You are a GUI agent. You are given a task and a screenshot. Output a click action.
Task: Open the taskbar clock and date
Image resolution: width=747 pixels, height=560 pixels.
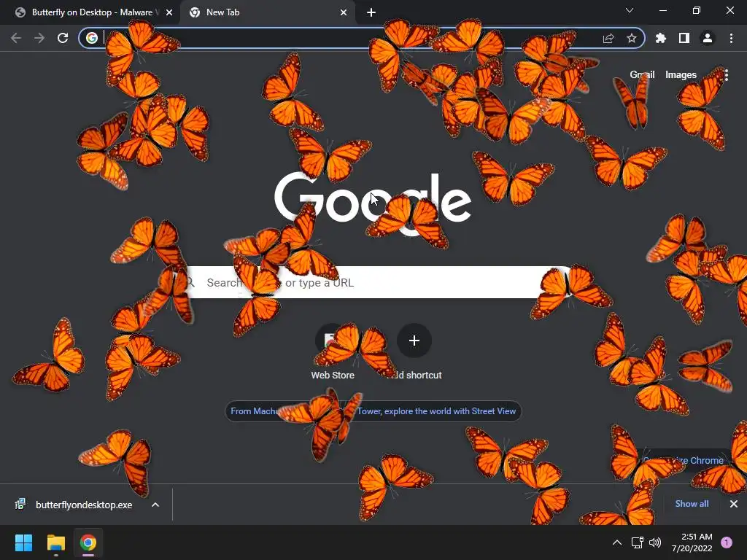tap(692, 542)
